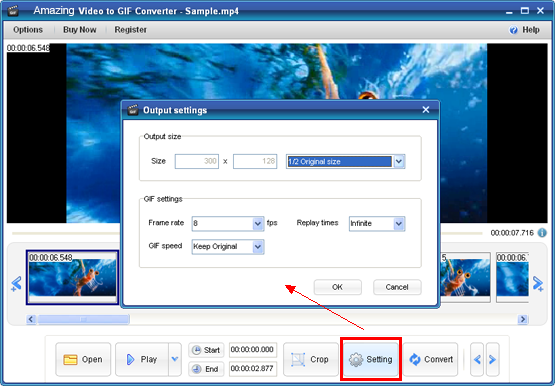Viewport: 555px width, 386px height.
Task: Select the thumbnail labeled 00:00:06.548
Action: click(x=73, y=277)
